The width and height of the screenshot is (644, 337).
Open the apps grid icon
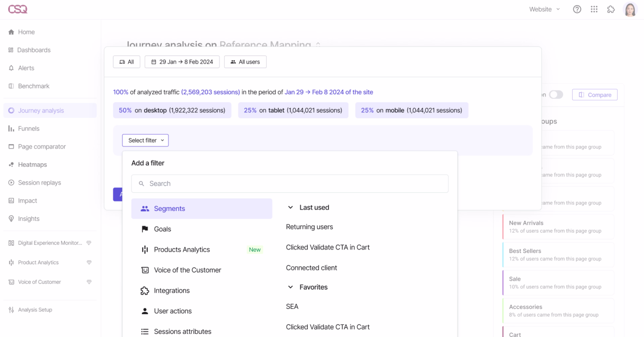tap(594, 9)
